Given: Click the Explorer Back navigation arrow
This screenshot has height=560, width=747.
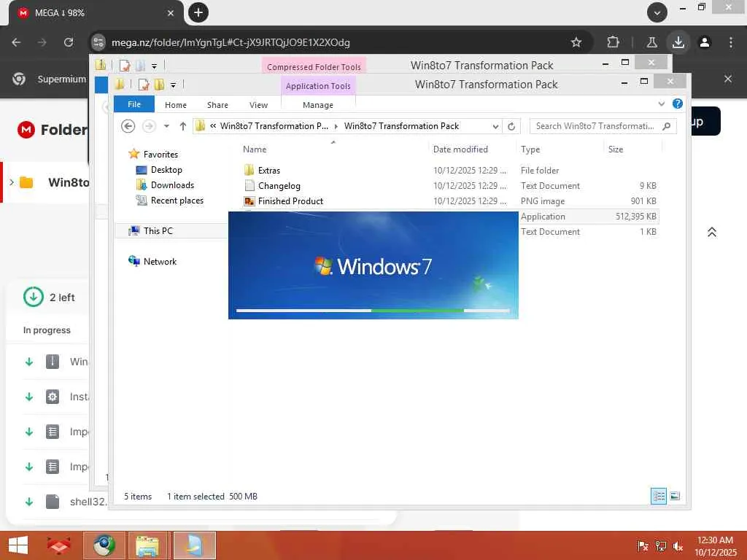Looking at the screenshot, I should click(128, 126).
